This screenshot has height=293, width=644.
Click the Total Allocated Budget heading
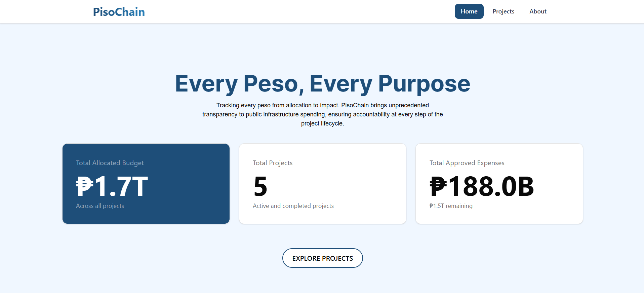[x=110, y=163]
